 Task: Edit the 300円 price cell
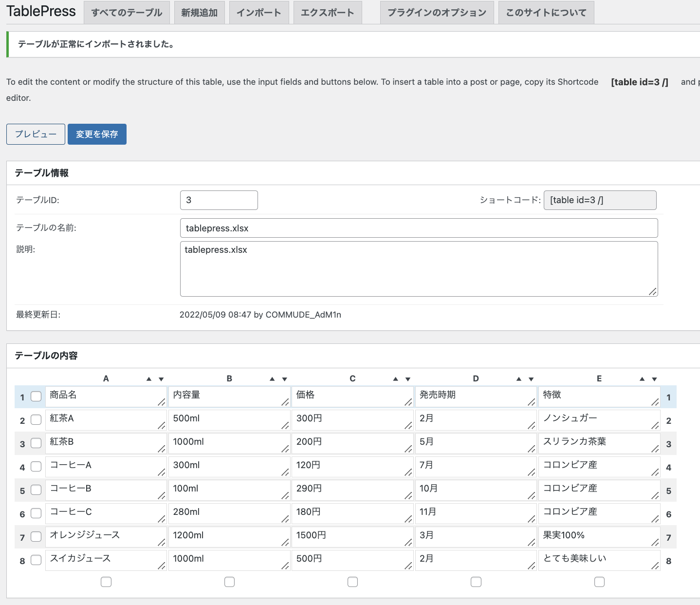(x=352, y=420)
